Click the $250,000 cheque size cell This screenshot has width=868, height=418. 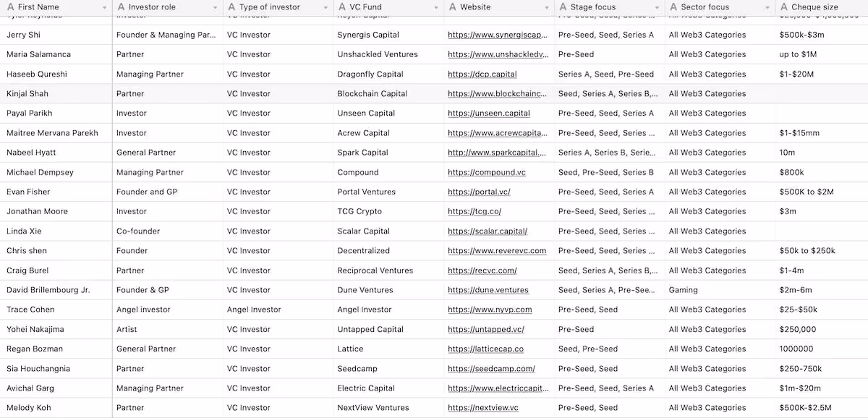point(822,329)
